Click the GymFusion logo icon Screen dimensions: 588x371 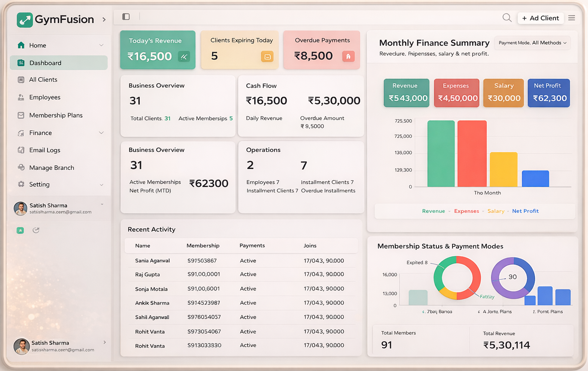pos(25,20)
